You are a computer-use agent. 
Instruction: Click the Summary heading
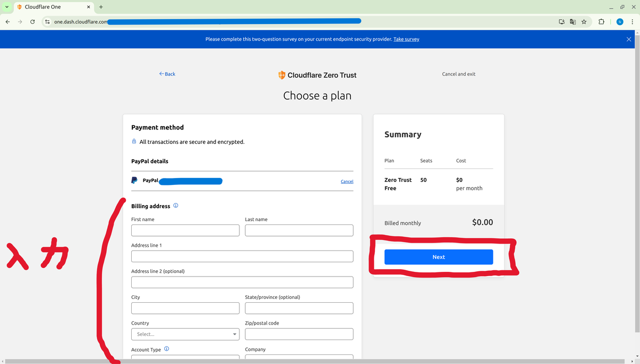[x=403, y=134]
